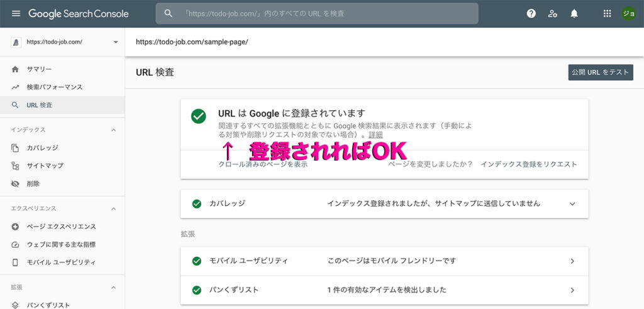Image resolution: width=644 pixels, height=309 pixels.
Task: Click the Google Search Console logo
Action: click(79, 14)
